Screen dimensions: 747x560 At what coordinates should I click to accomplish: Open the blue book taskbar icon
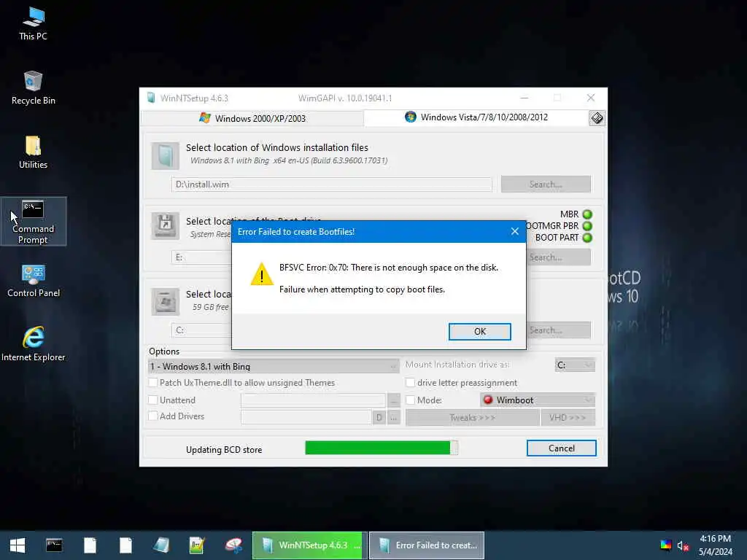coord(161,545)
